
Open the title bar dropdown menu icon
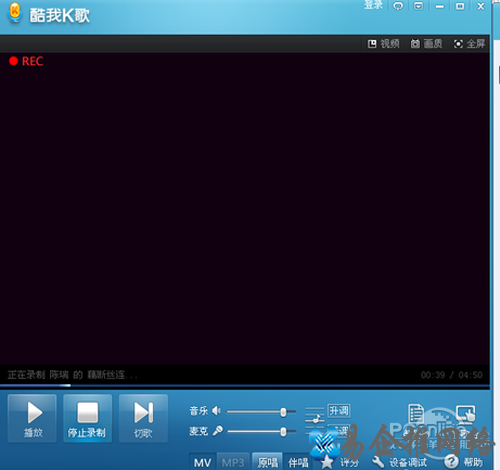418,6
